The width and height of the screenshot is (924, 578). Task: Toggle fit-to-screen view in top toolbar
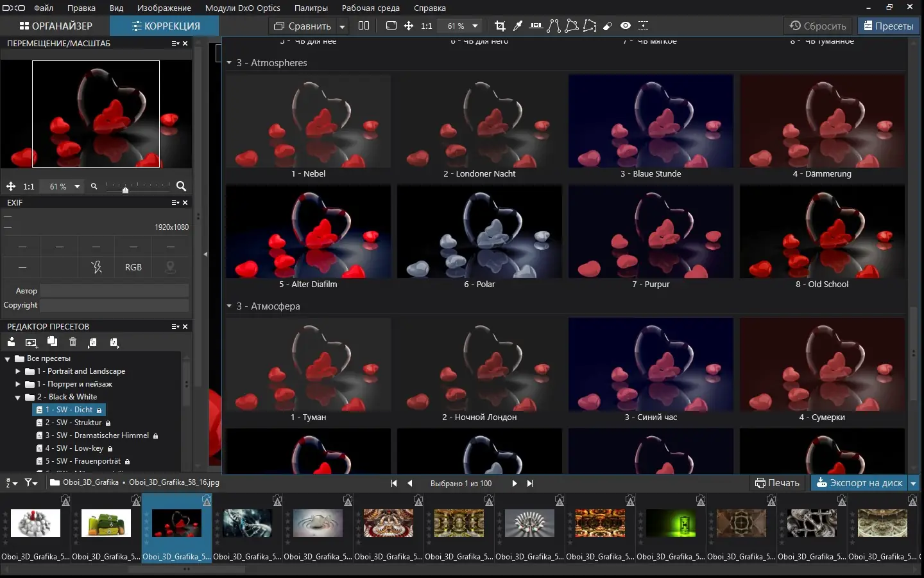[391, 26]
